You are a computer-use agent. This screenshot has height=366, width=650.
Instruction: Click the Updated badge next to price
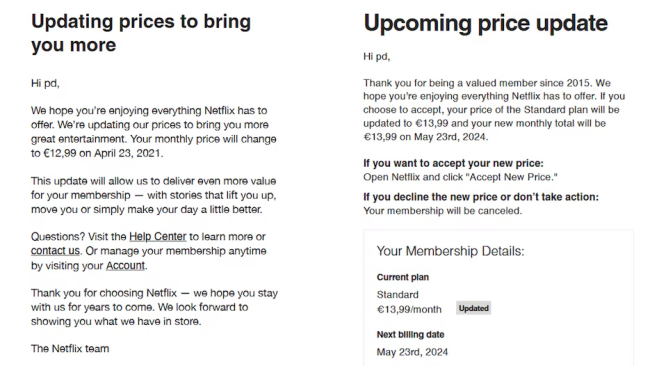tap(473, 308)
